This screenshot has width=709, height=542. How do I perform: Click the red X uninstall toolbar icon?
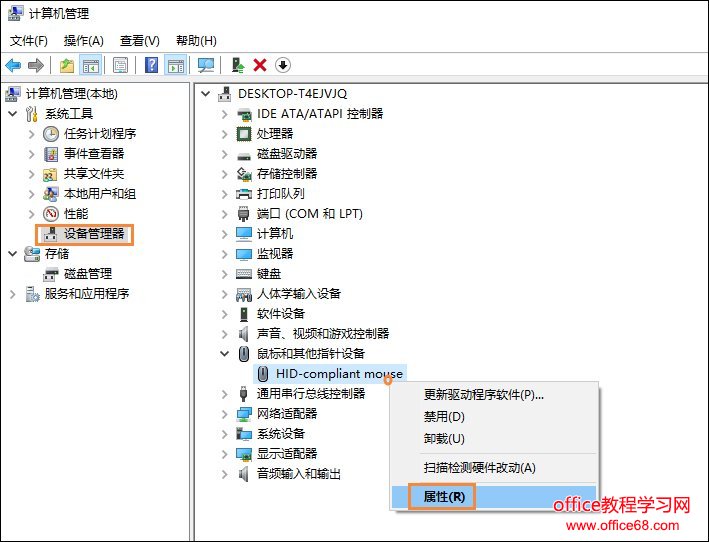[260, 66]
